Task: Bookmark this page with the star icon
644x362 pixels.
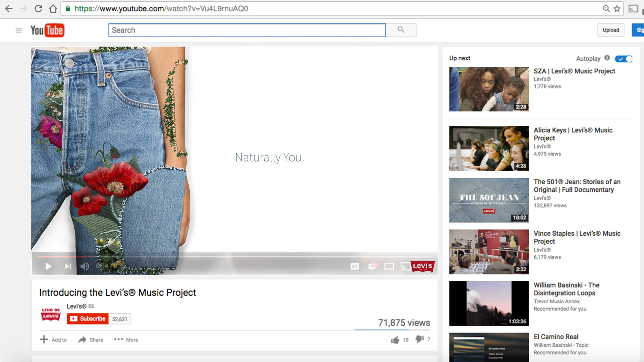Action: point(617,9)
